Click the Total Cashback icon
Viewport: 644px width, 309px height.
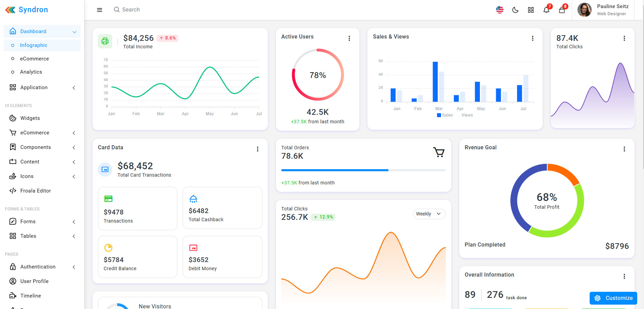coord(193,199)
